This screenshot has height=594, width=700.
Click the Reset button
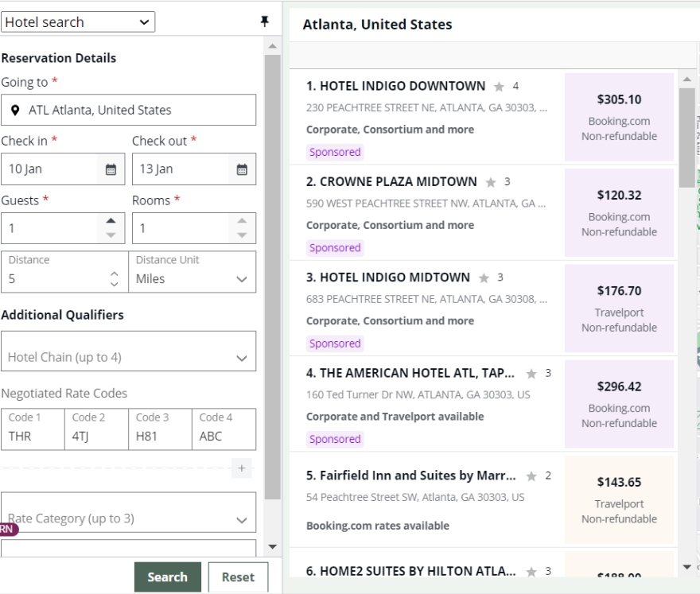(x=238, y=577)
